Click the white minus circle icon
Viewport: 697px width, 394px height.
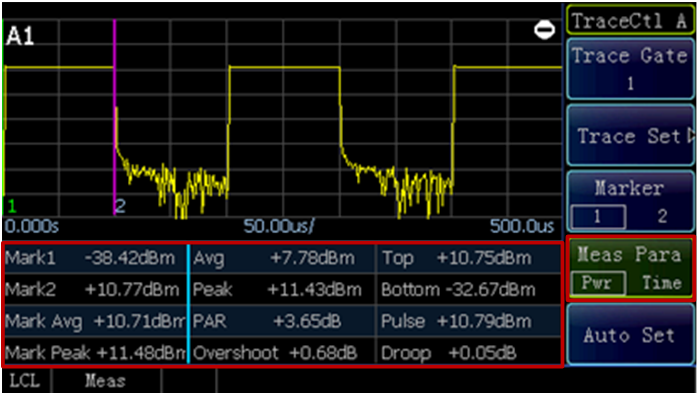(x=545, y=31)
